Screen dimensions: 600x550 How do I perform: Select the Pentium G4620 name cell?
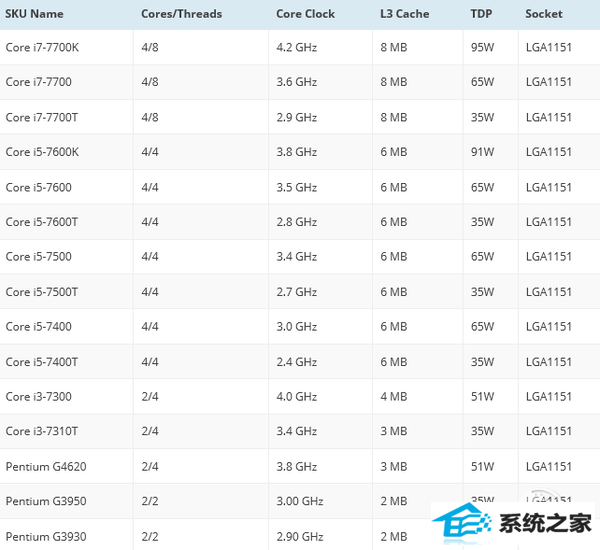(x=46, y=467)
